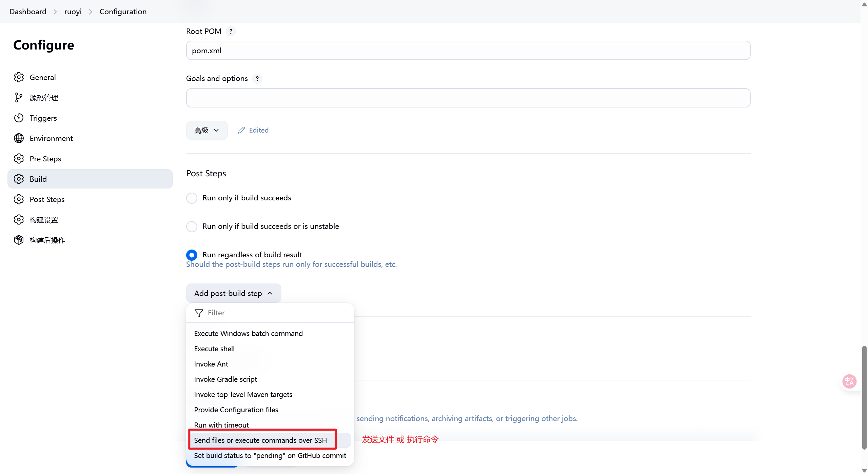Expand the 高级 advanced dropdown
Image resolution: width=868 pixels, height=474 pixels.
coord(206,131)
